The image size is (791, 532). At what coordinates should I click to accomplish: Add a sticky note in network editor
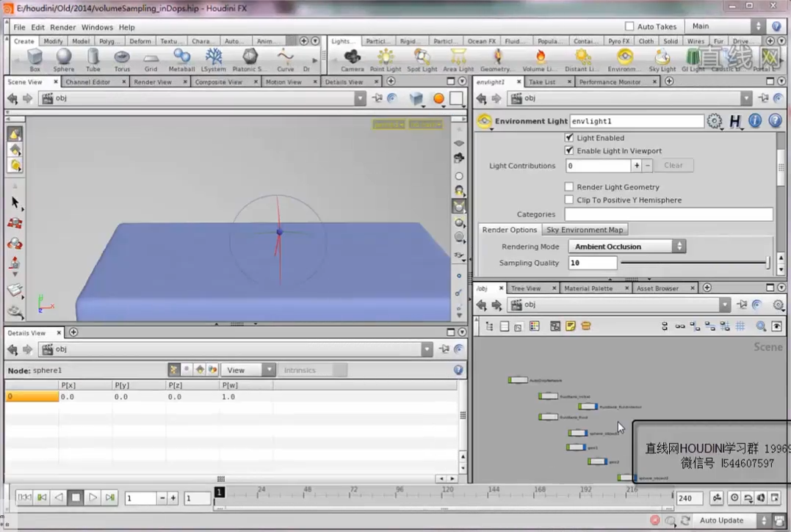tap(570, 327)
